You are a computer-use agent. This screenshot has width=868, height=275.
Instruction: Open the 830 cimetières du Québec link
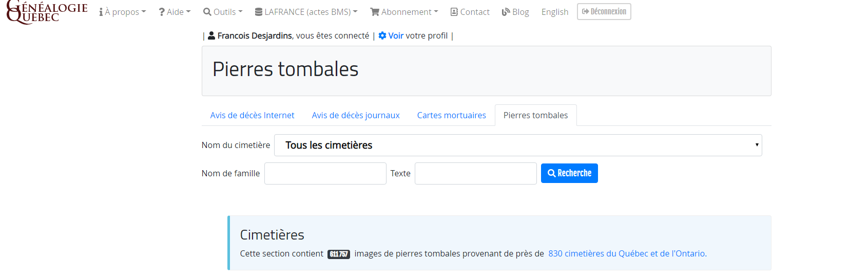click(x=627, y=253)
